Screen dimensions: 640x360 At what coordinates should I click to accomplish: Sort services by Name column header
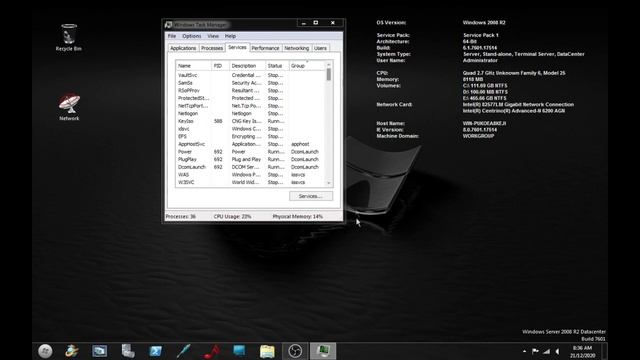193,66
